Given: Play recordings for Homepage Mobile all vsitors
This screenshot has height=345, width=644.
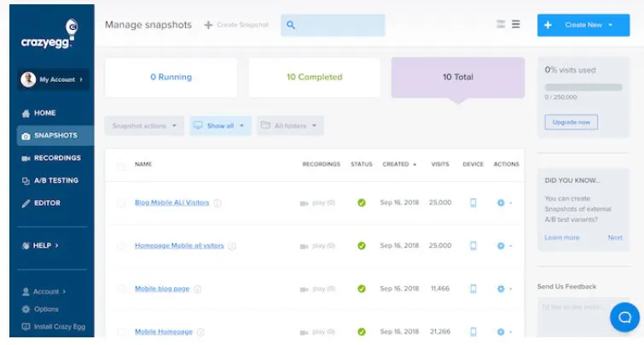Looking at the screenshot, I should pyautogui.click(x=317, y=246).
